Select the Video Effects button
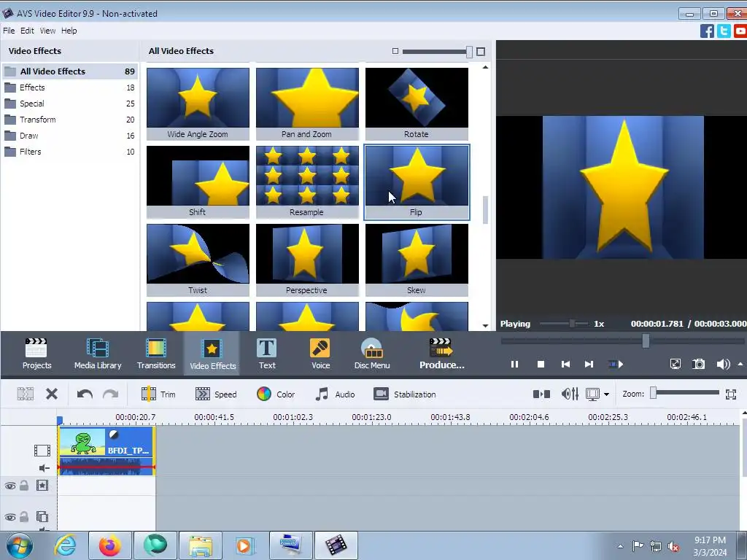This screenshot has width=747, height=560. pyautogui.click(x=212, y=354)
